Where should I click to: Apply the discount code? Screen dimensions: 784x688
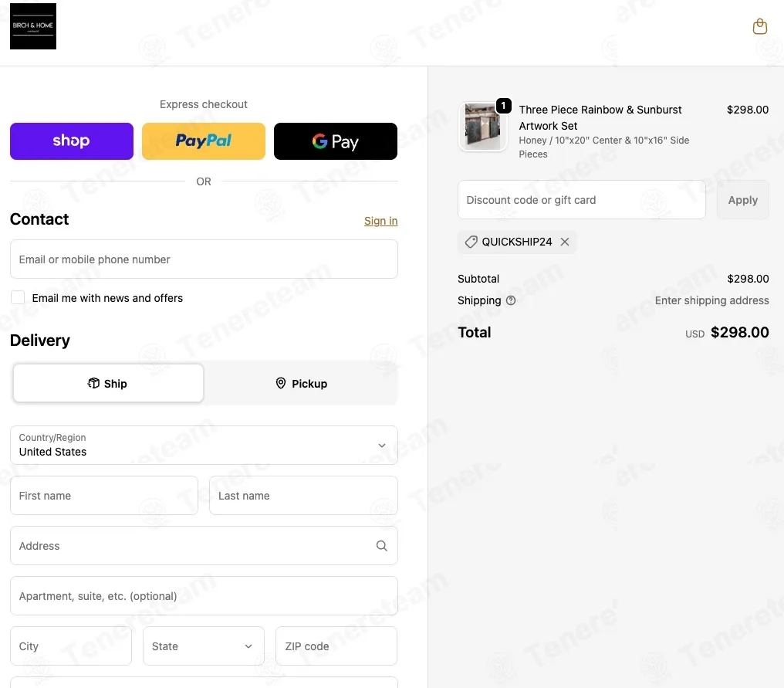pos(742,200)
